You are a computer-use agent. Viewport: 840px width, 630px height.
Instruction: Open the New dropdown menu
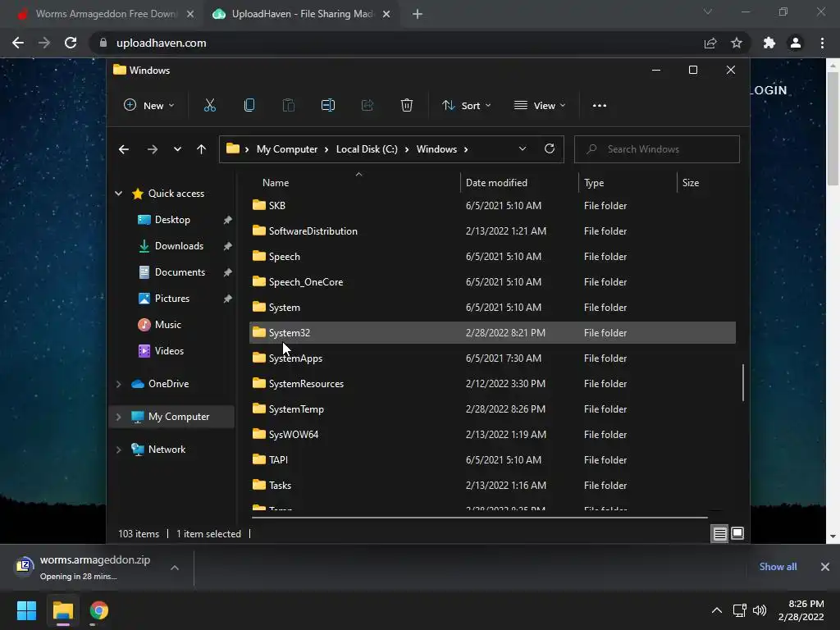(149, 106)
